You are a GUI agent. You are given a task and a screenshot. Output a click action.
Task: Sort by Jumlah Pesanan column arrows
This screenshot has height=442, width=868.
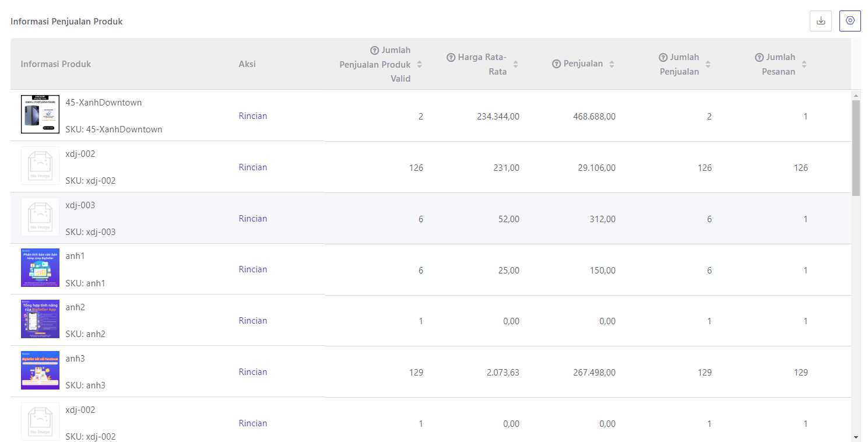[x=804, y=64]
